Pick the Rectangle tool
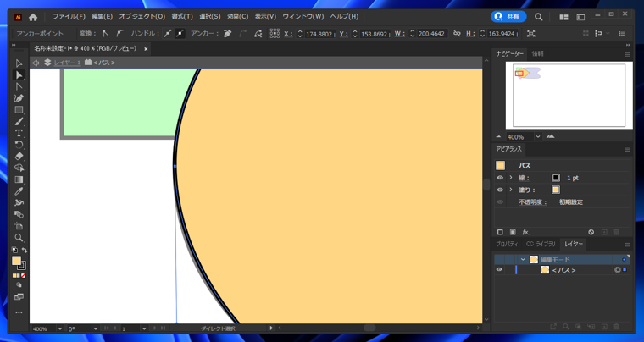The width and height of the screenshot is (644, 342). point(19,110)
